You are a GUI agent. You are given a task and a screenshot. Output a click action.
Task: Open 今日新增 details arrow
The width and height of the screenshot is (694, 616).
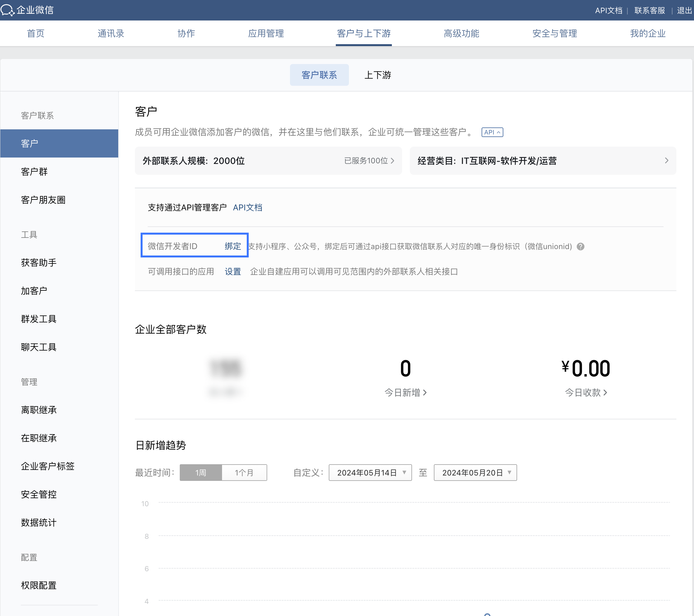[425, 393]
